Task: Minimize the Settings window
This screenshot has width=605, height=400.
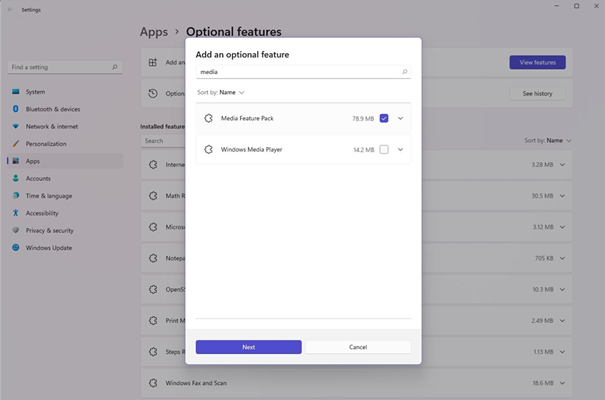Action: [556, 6]
